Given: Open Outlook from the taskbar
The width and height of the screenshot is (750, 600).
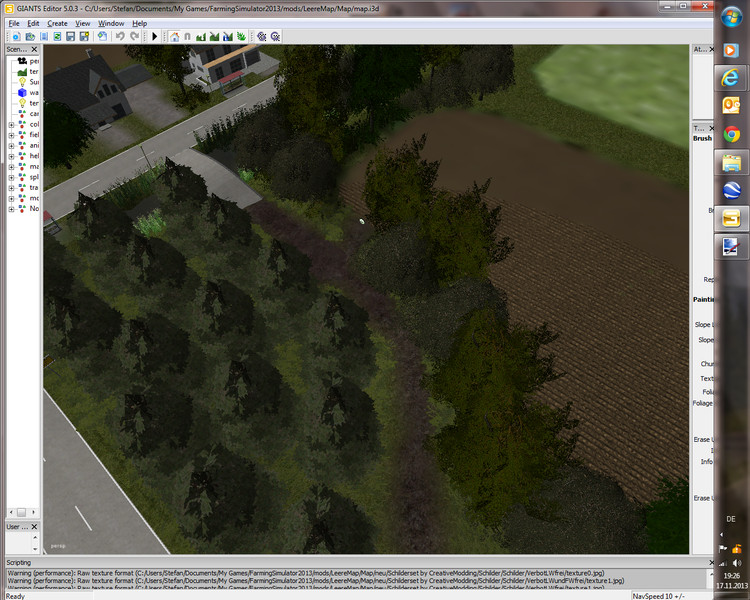Looking at the screenshot, I should tap(731, 105).
